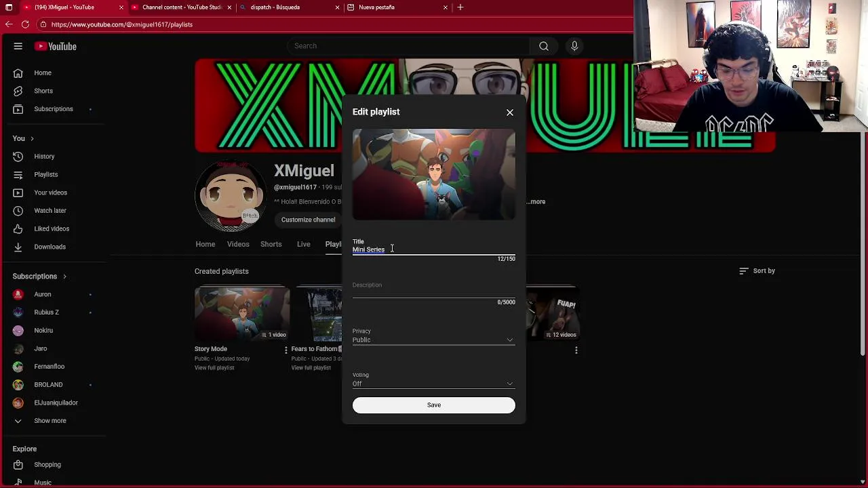Switch to the Shorts channel tab
This screenshot has height=488, width=868.
(x=271, y=245)
